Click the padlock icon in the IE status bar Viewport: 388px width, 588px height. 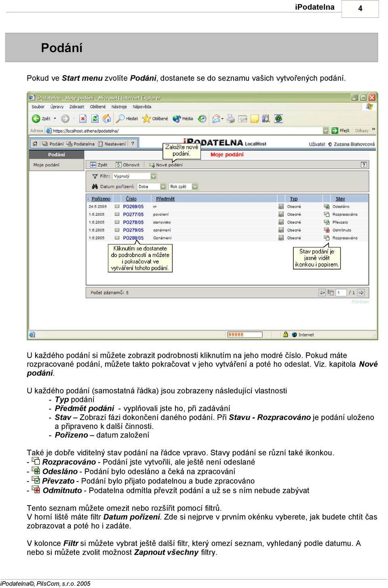(285, 335)
